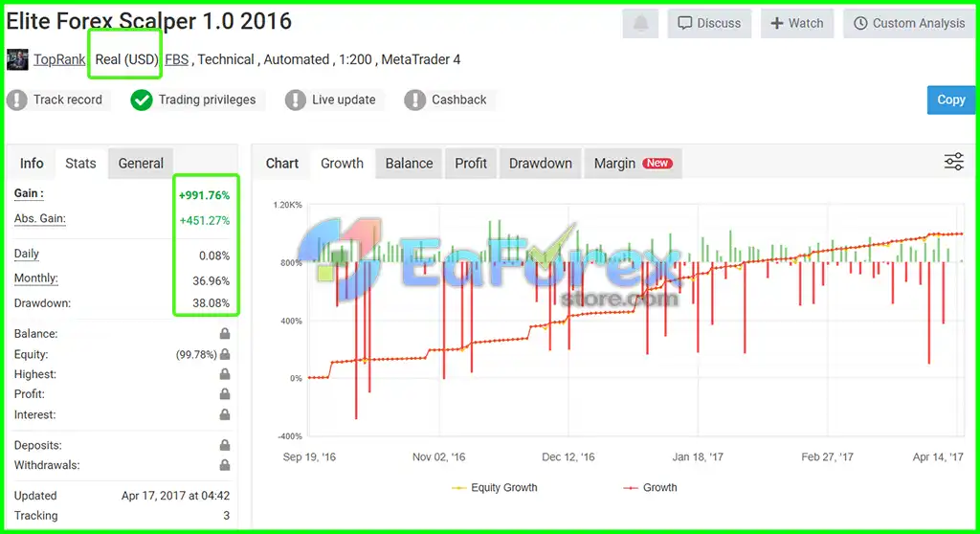Image resolution: width=980 pixels, height=534 pixels.
Task: Click the Cashback label
Action: coord(458,100)
